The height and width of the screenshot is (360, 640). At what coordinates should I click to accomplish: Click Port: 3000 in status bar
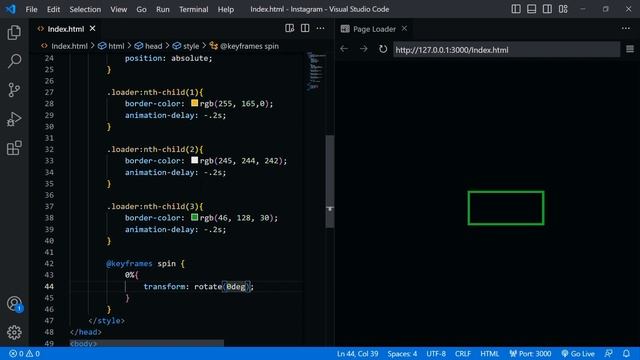pyautogui.click(x=530, y=353)
